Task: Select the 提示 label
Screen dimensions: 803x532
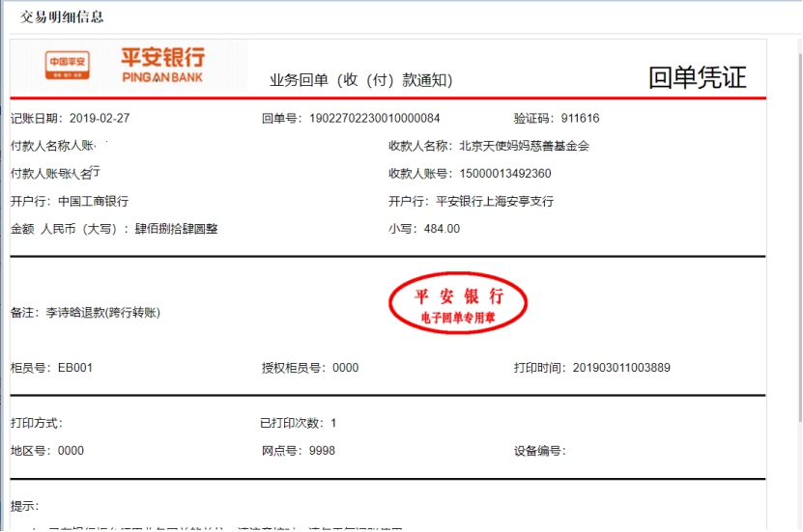Action: click(24, 506)
